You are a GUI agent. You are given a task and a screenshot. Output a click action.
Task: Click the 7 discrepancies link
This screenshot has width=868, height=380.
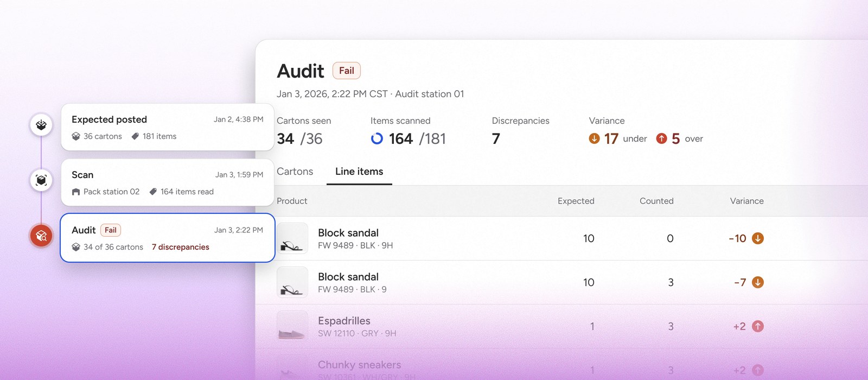click(x=181, y=247)
